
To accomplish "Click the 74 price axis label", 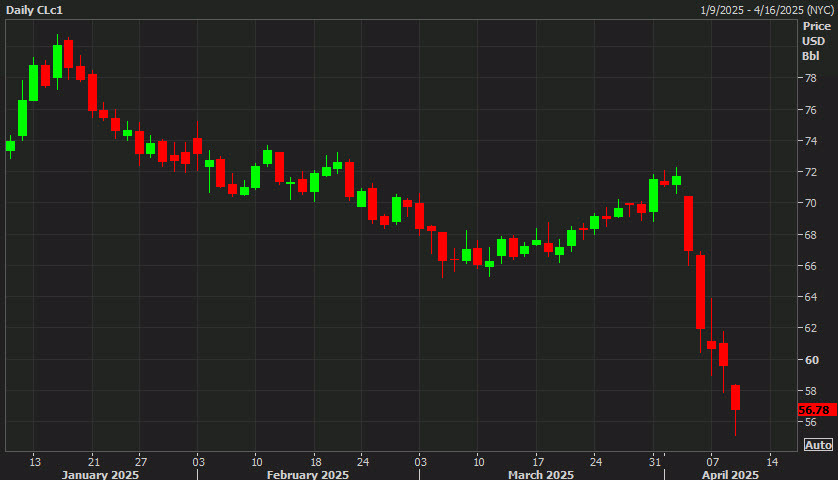I will click(x=810, y=141).
